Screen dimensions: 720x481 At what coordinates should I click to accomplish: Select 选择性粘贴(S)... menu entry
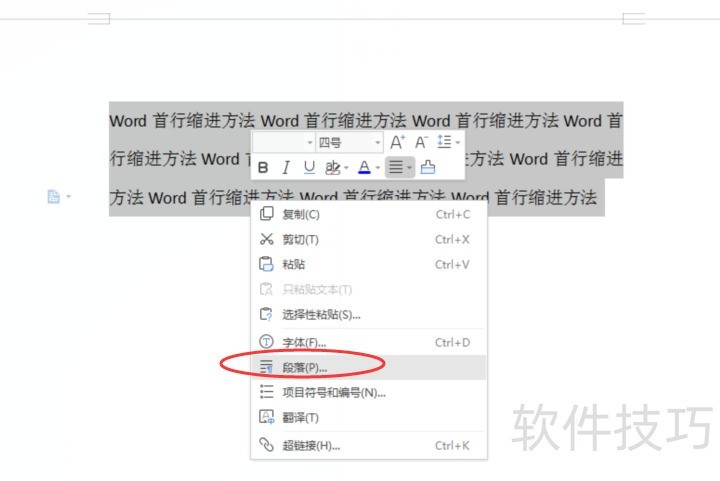tap(369, 314)
